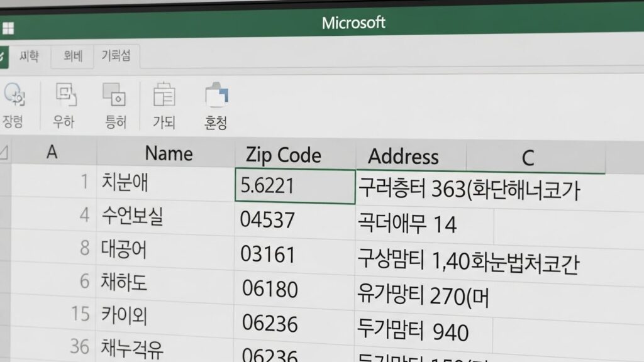
Task: Click the Address column header
Action: tap(403, 156)
